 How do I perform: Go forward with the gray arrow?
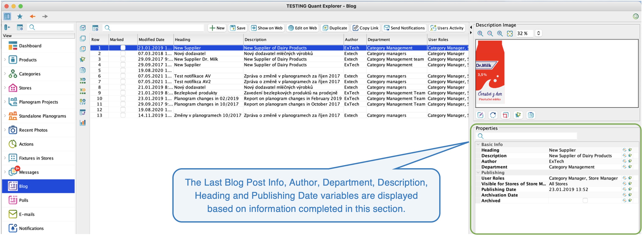pyautogui.click(x=45, y=17)
